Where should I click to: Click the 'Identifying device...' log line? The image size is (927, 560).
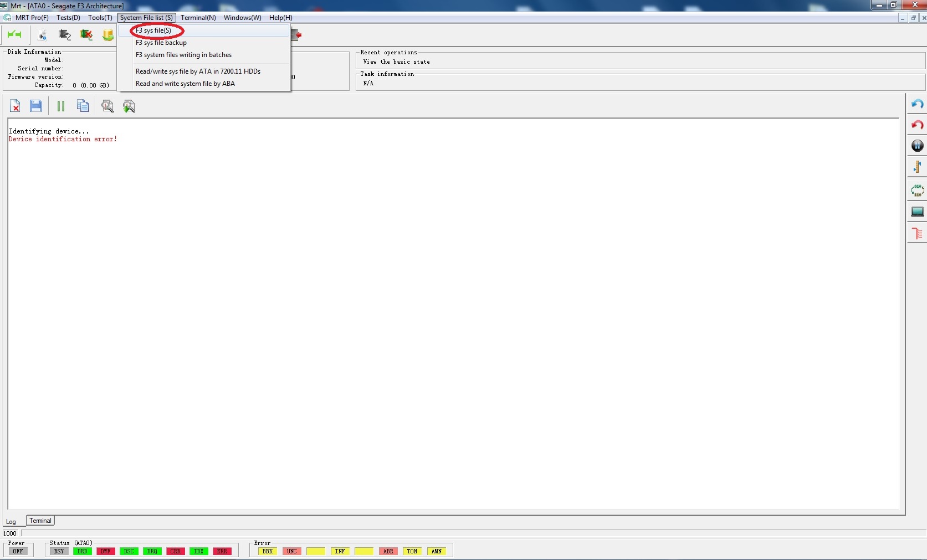point(49,131)
